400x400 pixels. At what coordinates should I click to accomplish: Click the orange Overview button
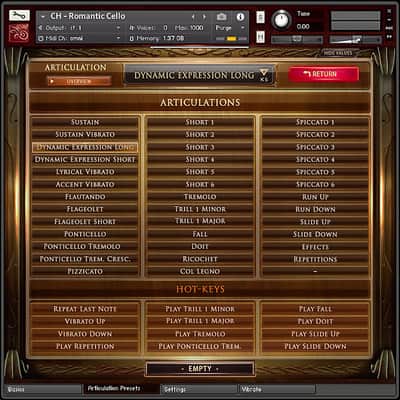click(x=79, y=81)
